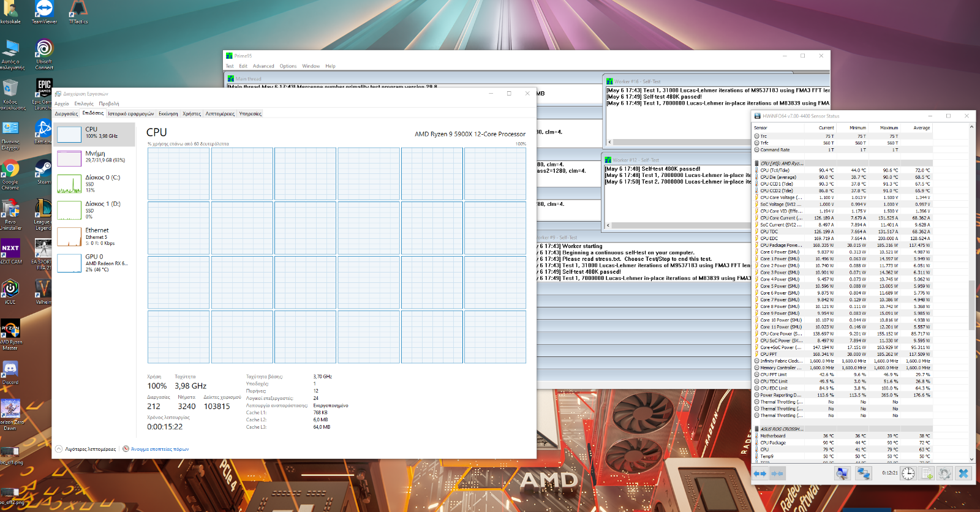
Task: Open Ιστορικό εφαρμογών tab
Action: 131,113
